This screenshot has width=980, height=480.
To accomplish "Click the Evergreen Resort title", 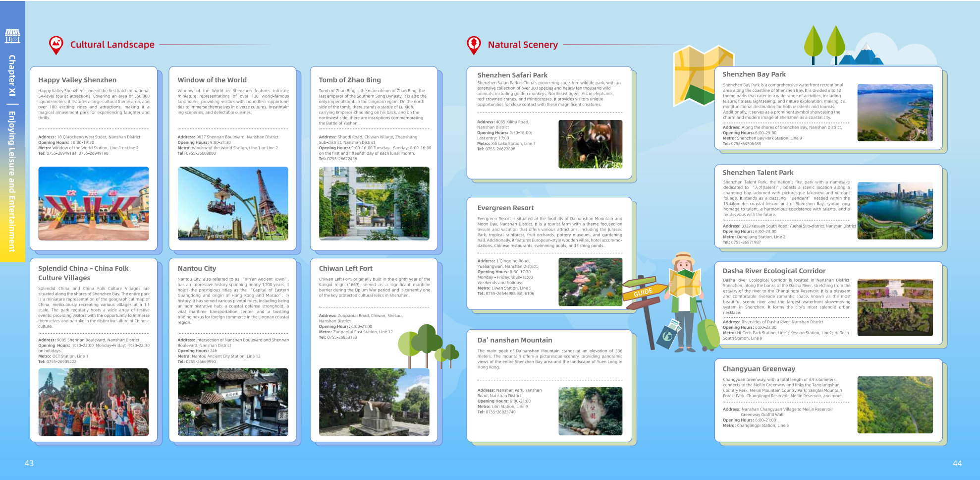I will pyautogui.click(x=505, y=208).
